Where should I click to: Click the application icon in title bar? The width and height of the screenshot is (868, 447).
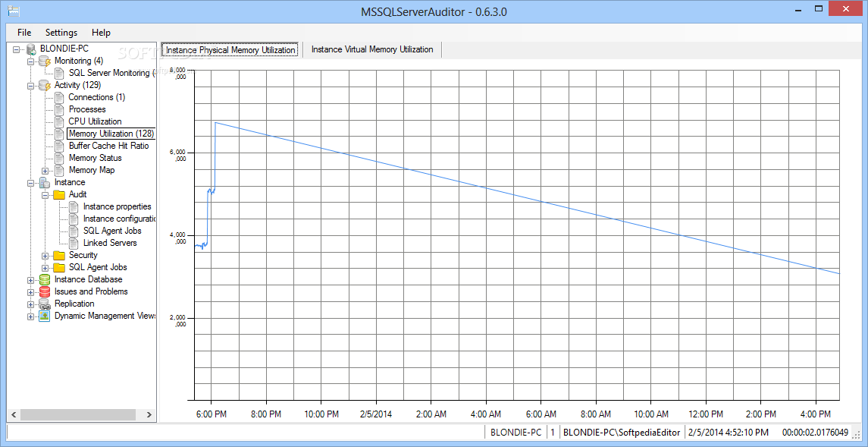tap(14, 11)
